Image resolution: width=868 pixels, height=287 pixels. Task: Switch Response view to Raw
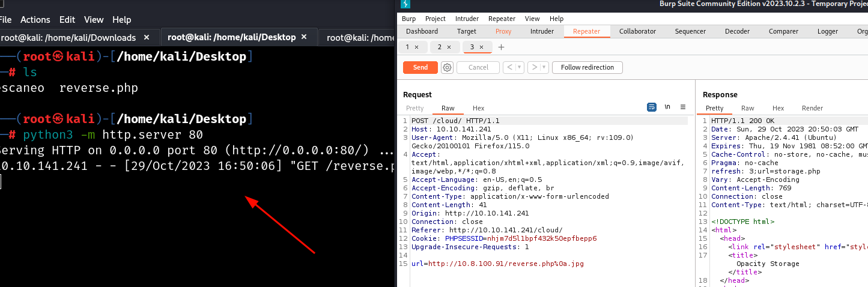coord(748,108)
